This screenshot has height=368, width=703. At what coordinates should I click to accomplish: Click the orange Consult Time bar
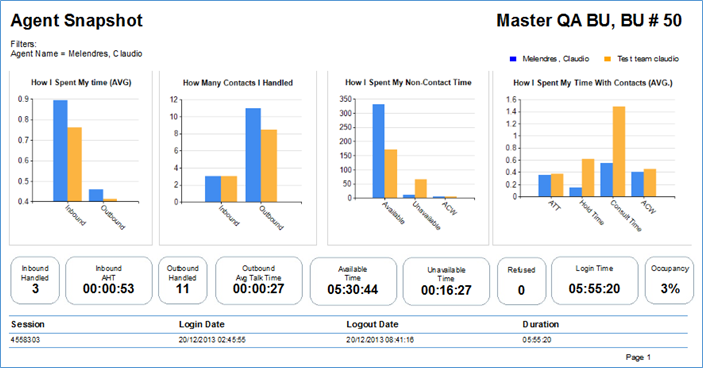coord(619,152)
